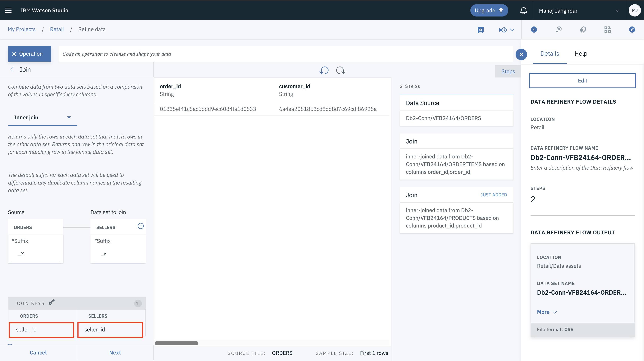The width and height of the screenshot is (644, 361).
Task: Open the data assets grid icon
Action: tap(608, 30)
